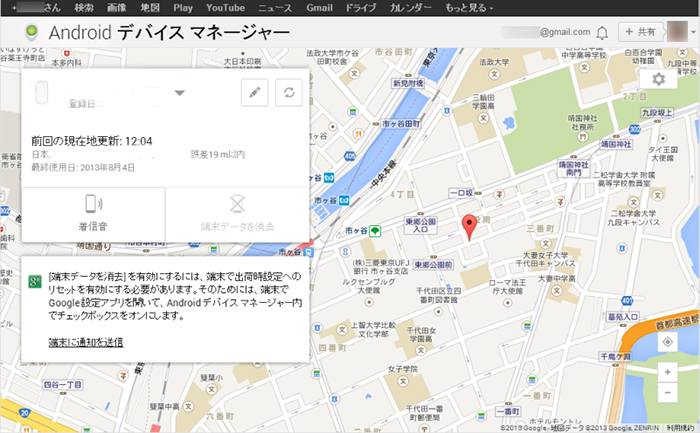Select the 千鳥ケ淵 map label
The width and height of the screenshot is (700, 433).
click(x=616, y=356)
